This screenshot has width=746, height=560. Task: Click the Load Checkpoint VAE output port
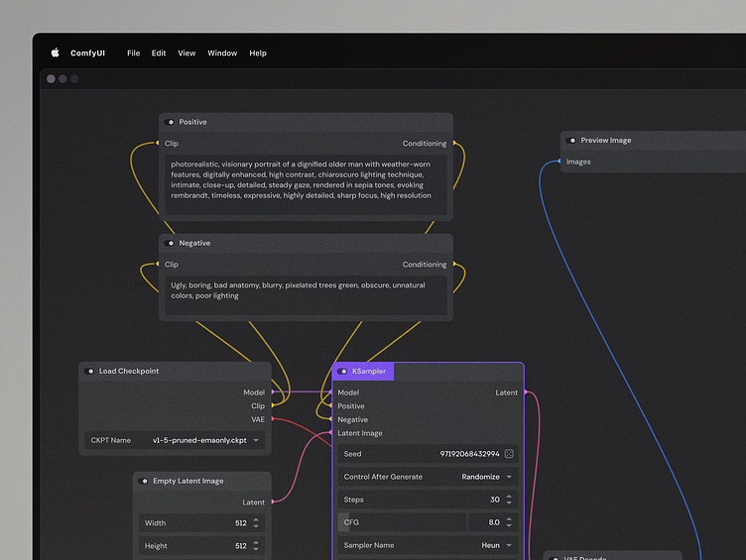point(272,419)
